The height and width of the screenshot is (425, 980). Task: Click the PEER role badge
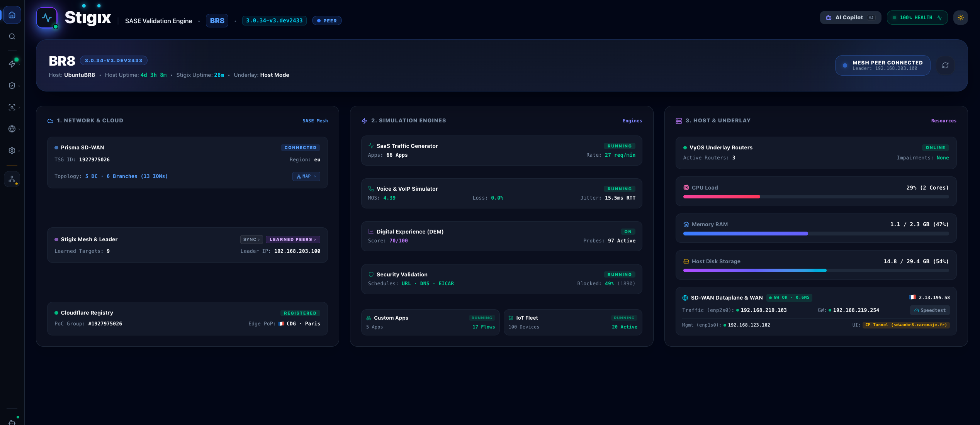[x=327, y=21]
